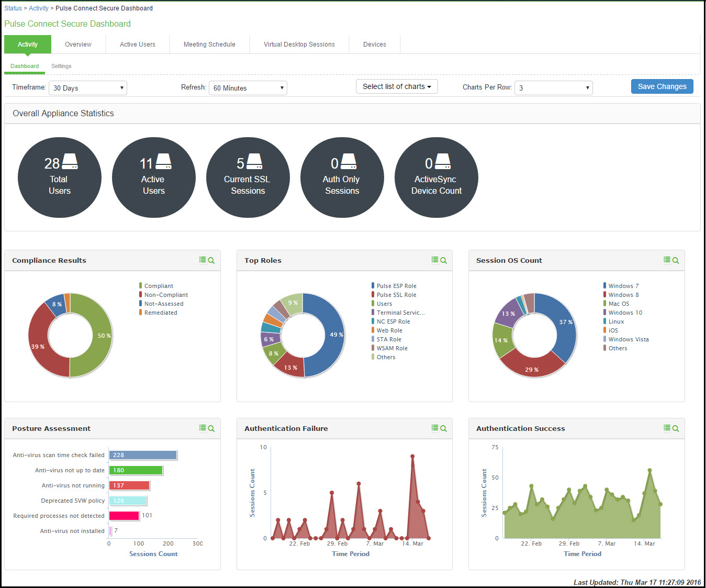706x588 pixels.
Task: Toggle Windows 7 legend entry
Action: (x=621, y=286)
